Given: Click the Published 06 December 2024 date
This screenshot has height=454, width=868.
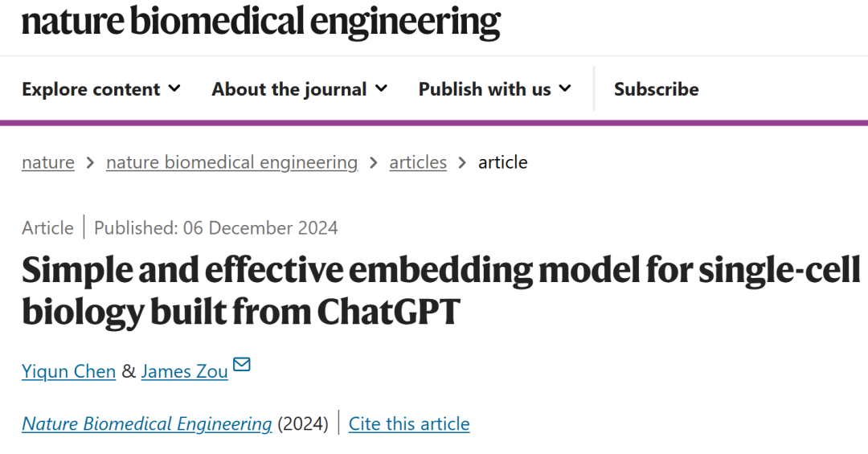Looking at the screenshot, I should tap(216, 227).
